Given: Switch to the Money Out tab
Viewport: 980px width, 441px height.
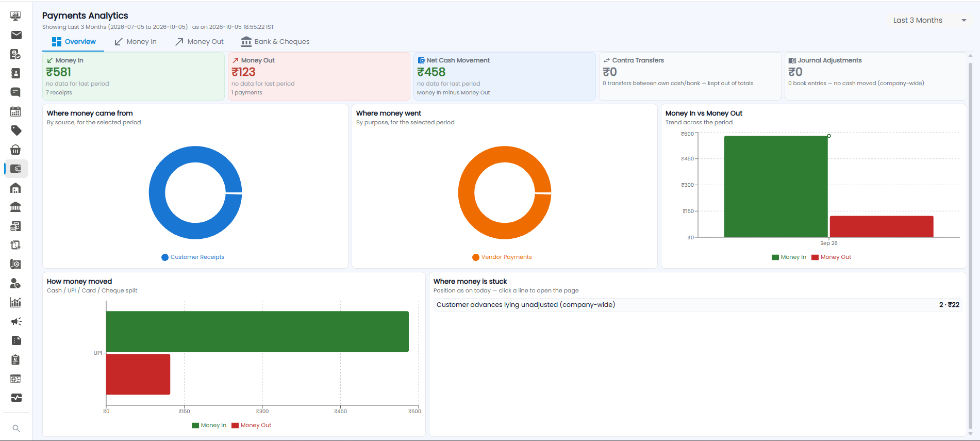Looking at the screenshot, I should click(x=200, y=42).
